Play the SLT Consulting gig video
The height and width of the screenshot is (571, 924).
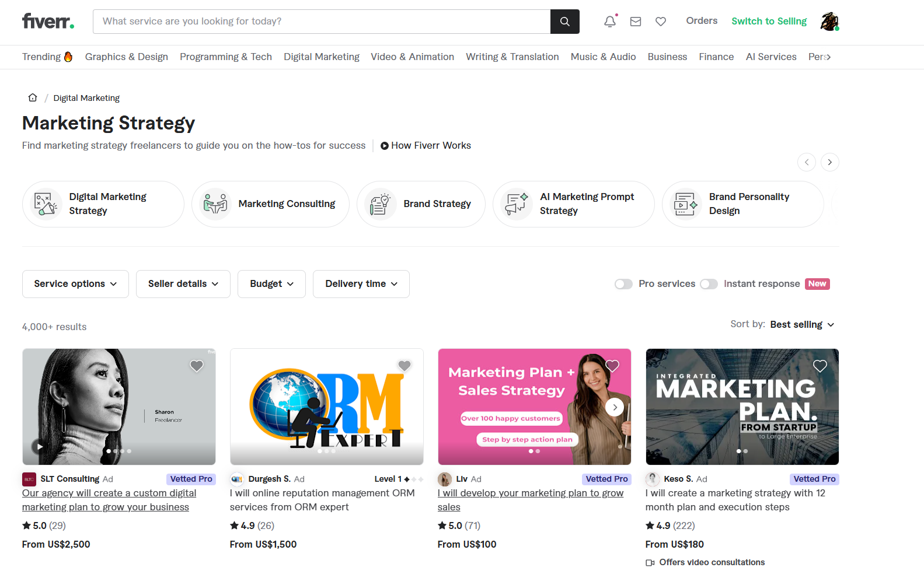[x=40, y=447]
